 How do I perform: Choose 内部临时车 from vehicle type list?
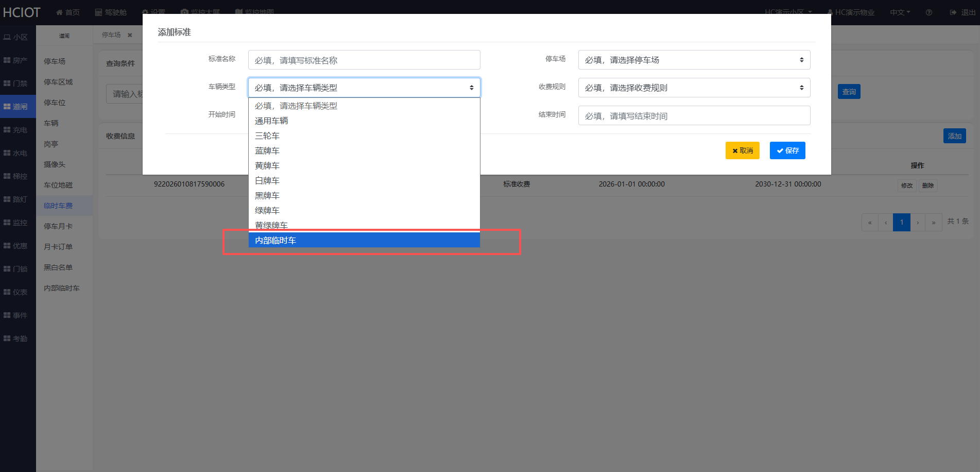tap(364, 240)
